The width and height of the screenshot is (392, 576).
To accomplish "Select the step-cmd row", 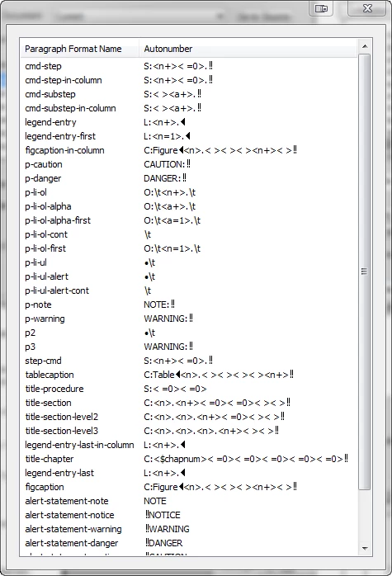I will (188, 361).
